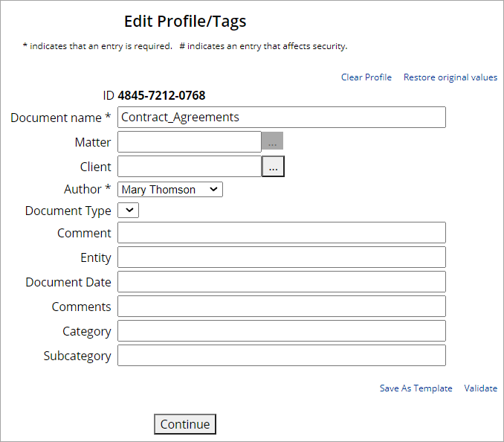The image size is (504, 442).
Task: Open the Client browse ellipsis button
Action: point(273,167)
